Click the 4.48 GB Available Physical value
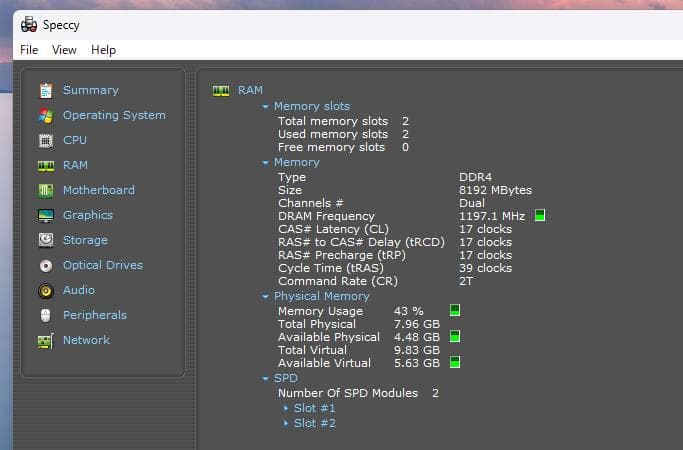This screenshot has height=450, width=683. 417,337
